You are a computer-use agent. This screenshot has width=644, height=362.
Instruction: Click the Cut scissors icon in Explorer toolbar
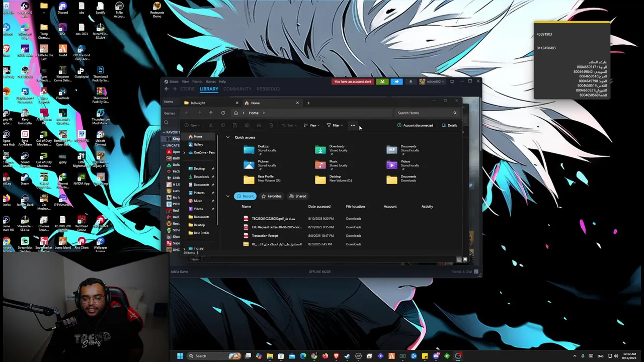(211, 125)
